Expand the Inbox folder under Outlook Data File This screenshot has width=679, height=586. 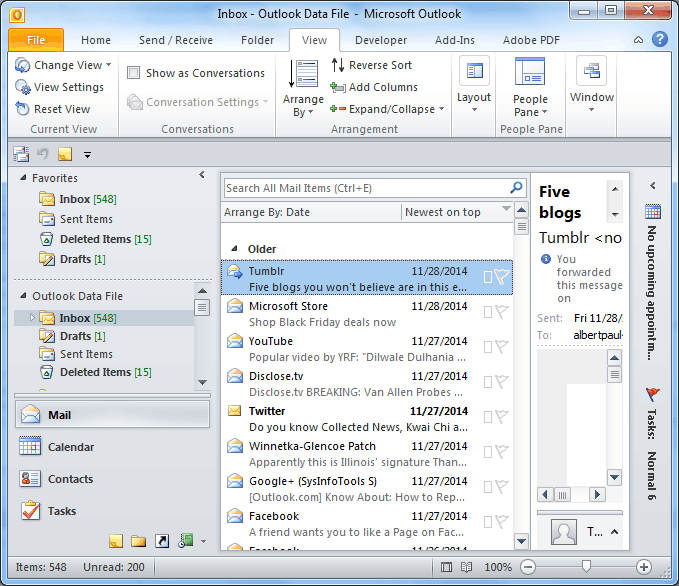(x=32, y=317)
